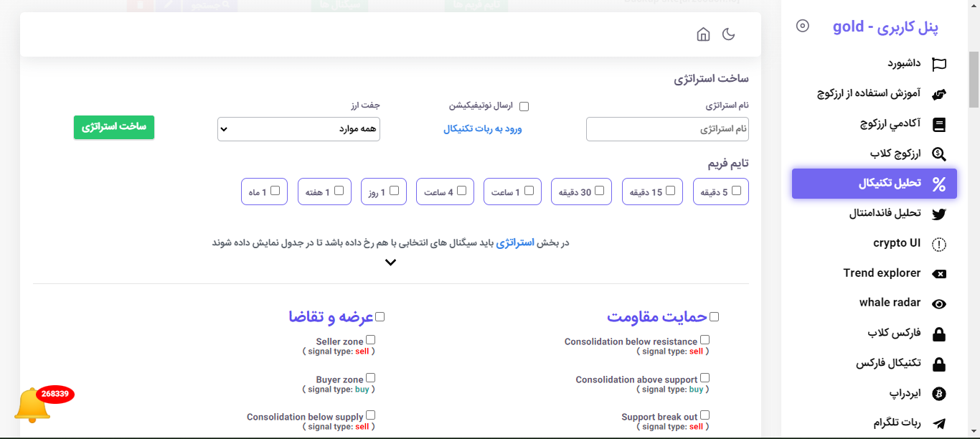
Task: Click the green ساخت استراتژی button
Action: [114, 127]
